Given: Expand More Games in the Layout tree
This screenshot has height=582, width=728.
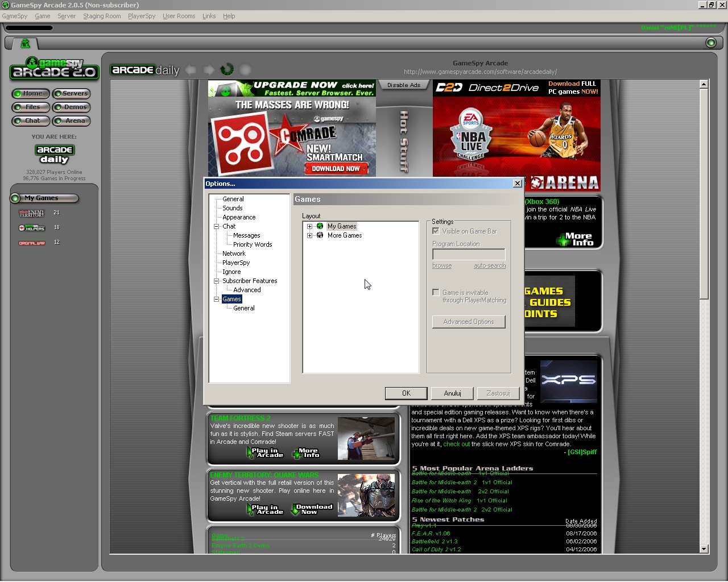Looking at the screenshot, I should click(309, 235).
